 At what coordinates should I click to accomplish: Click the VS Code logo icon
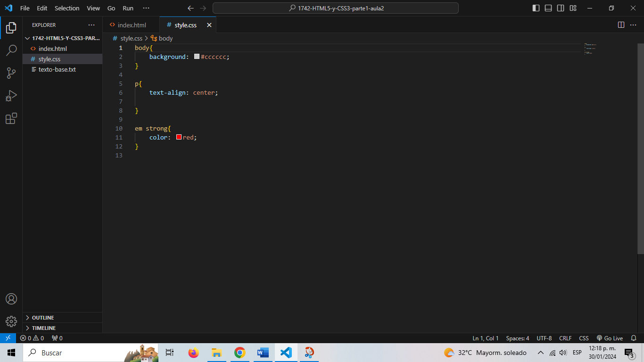point(8,8)
